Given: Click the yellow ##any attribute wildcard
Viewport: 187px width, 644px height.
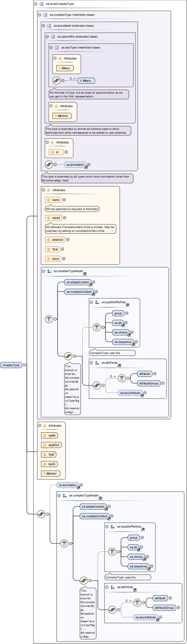Looking at the screenshot, I should tap(65, 68).
